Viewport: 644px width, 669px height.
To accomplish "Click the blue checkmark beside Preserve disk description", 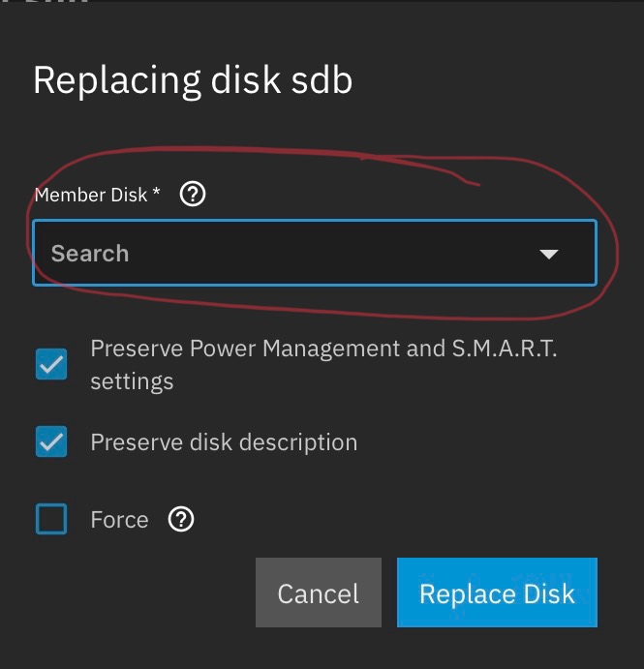I will (x=51, y=442).
